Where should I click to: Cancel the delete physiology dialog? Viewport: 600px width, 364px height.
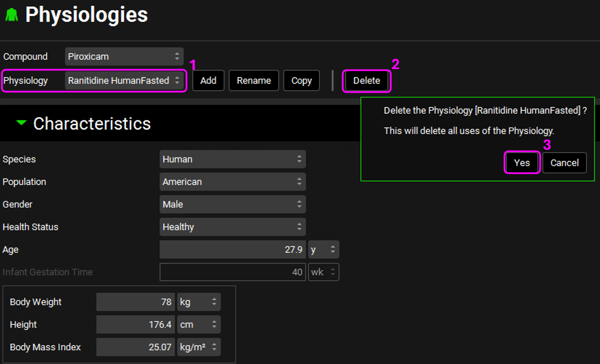pos(564,163)
